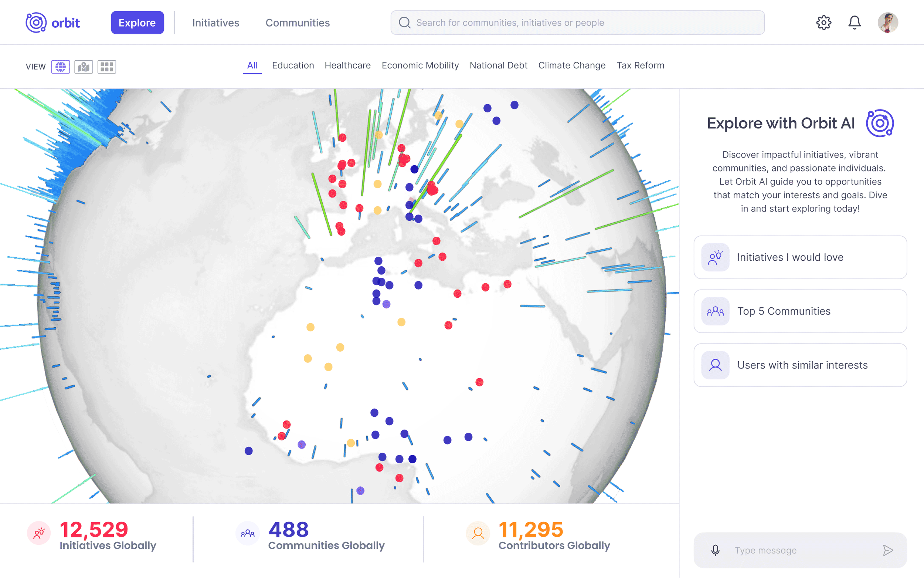The height and width of the screenshot is (578, 924).
Task: Open the notifications bell
Action: coord(854,23)
